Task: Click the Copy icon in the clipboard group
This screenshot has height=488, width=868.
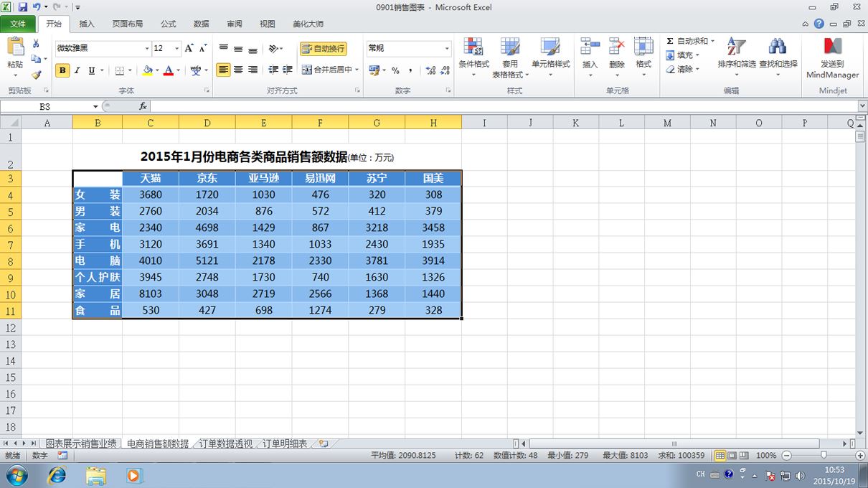Action: click(36, 59)
